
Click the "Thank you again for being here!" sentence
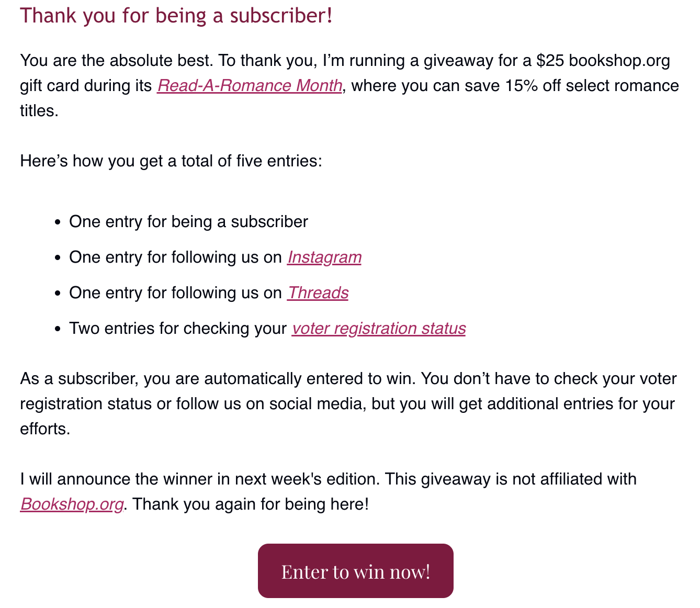coord(251,504)
